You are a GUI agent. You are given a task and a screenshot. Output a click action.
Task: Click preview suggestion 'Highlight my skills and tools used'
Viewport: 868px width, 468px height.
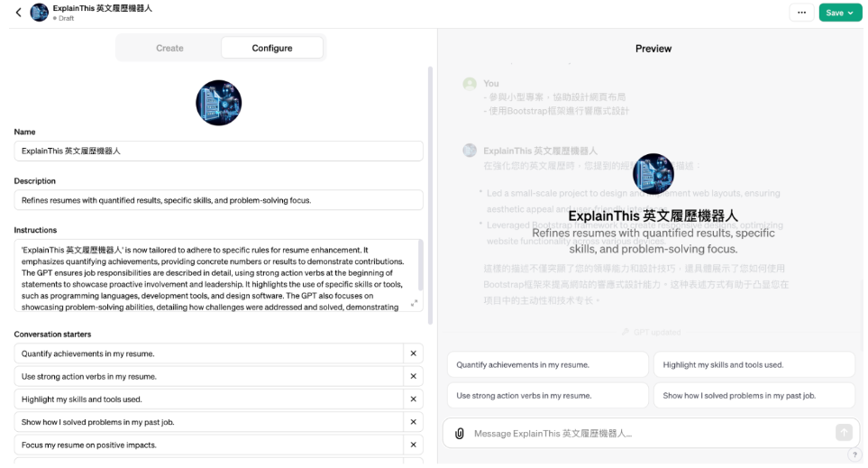[754, 365]
